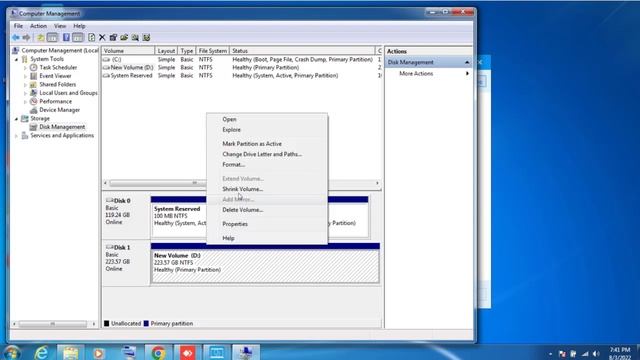
Task: Sort by the Volume column header
Action: 128,51
